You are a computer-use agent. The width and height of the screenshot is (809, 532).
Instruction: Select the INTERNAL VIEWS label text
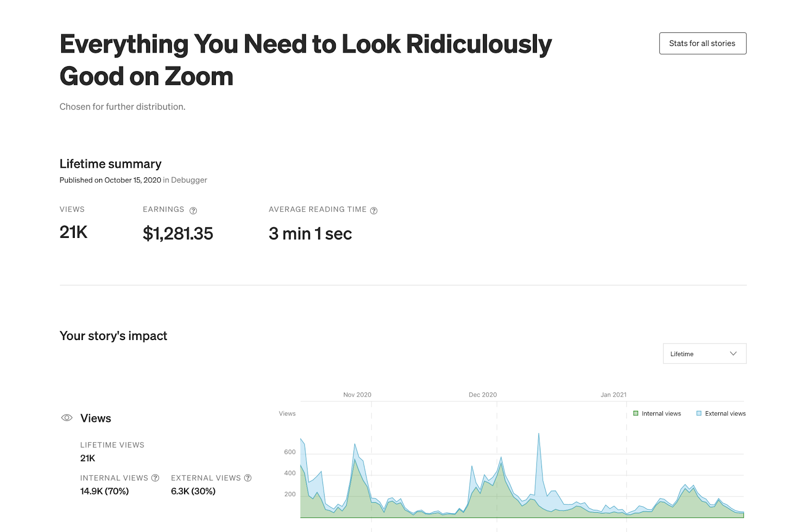point(114,478)
